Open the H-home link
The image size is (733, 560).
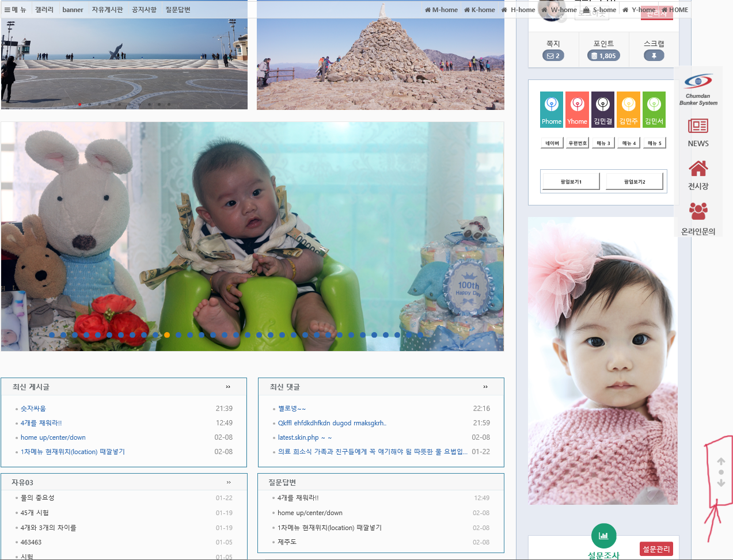(x=518, y=10)
